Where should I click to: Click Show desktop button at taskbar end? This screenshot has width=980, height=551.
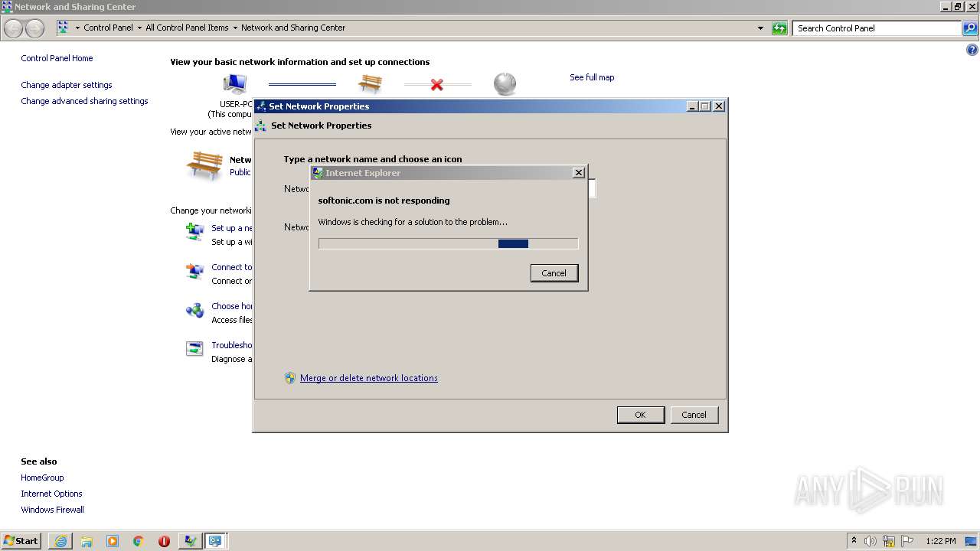(x=972, y=541)
